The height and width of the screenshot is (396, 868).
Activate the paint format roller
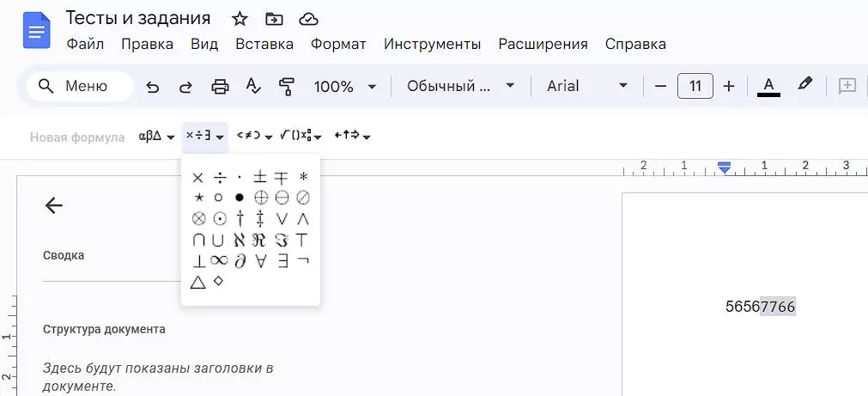[x=287, y=87]
